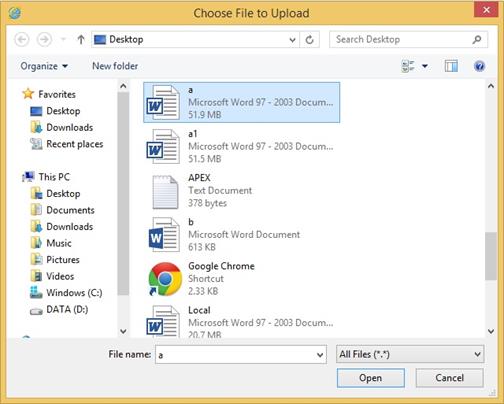Click the file list scrollbar down arrow

pos(491,331)
